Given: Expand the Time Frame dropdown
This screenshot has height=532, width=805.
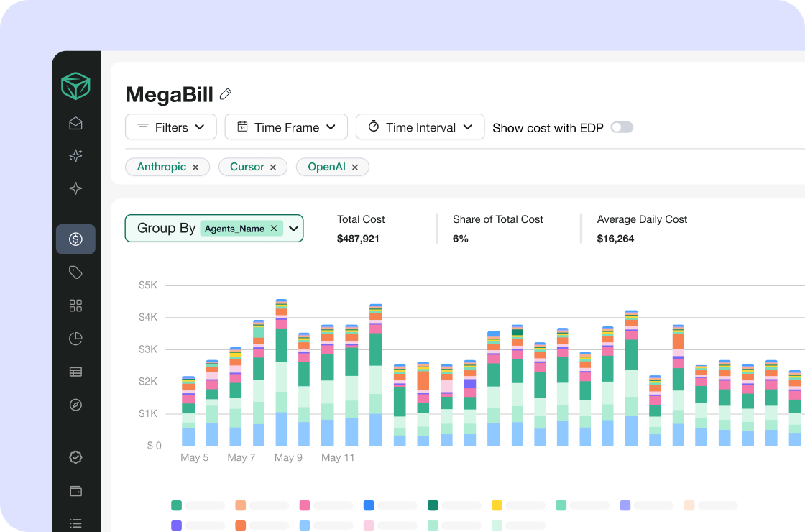Looking at the screenshot, I should click(x=287, y=127).
